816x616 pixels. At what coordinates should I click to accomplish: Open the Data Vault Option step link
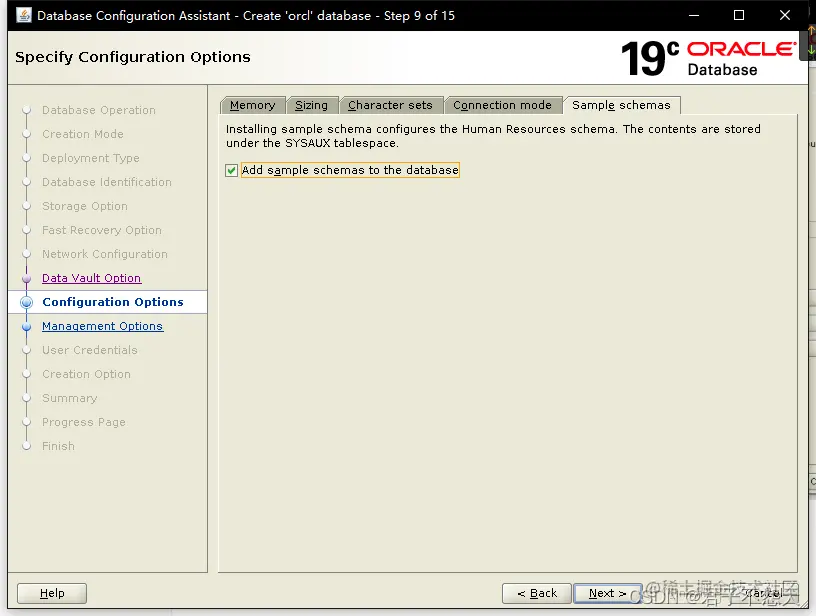click(92, 278)
